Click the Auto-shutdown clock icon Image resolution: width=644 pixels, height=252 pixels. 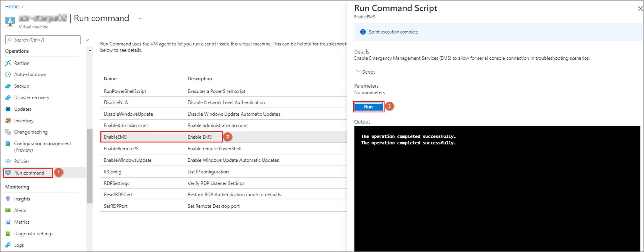[8, 74]
